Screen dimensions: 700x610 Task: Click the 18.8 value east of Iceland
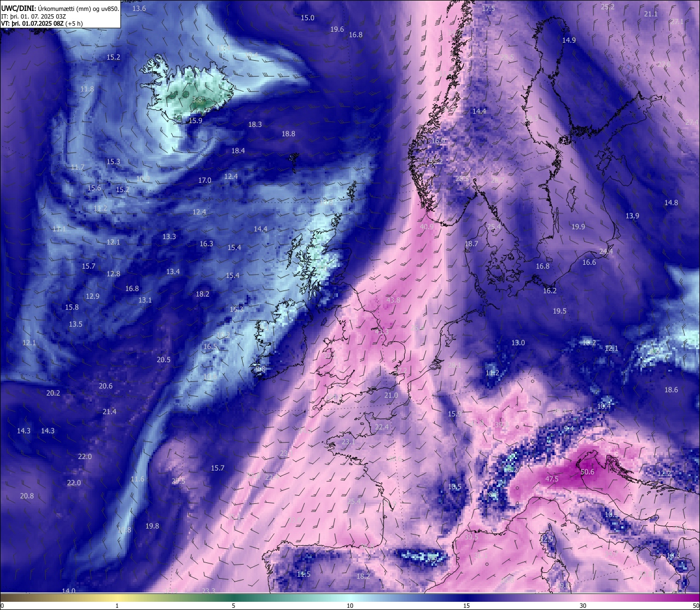click(288, 133)
